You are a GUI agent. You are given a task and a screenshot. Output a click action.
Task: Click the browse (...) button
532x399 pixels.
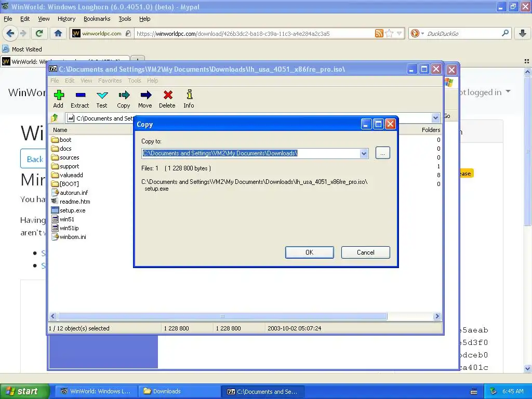coord(383,153)
